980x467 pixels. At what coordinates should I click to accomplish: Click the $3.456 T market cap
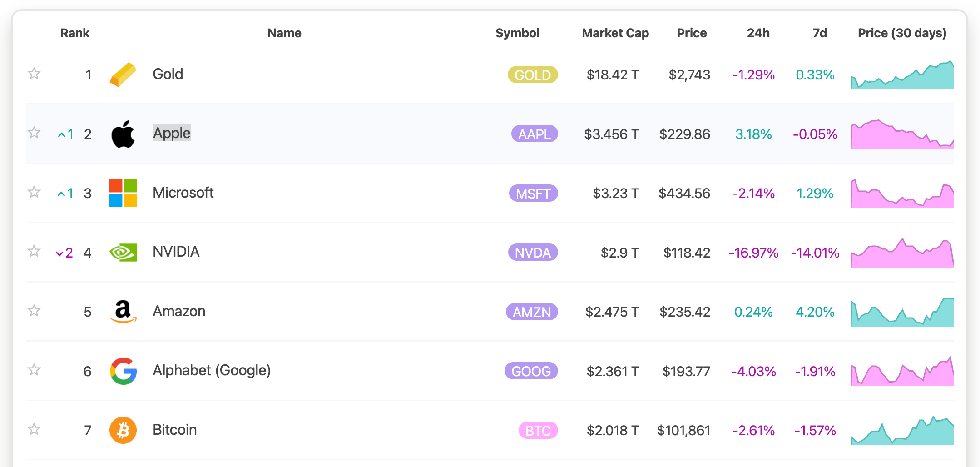[x=611, y=134]
